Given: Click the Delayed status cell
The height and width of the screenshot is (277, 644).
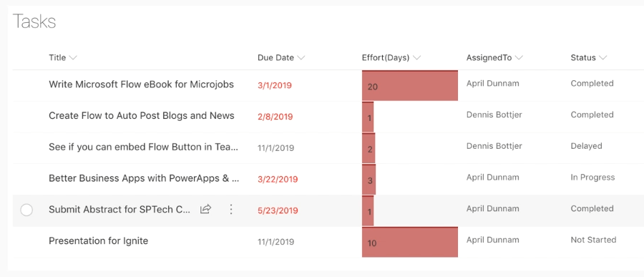Looking at the screenshot, I should click(587, 146).
